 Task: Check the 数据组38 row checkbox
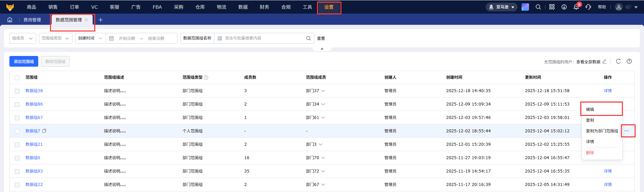pyautogui.click(x=17, y=91)
